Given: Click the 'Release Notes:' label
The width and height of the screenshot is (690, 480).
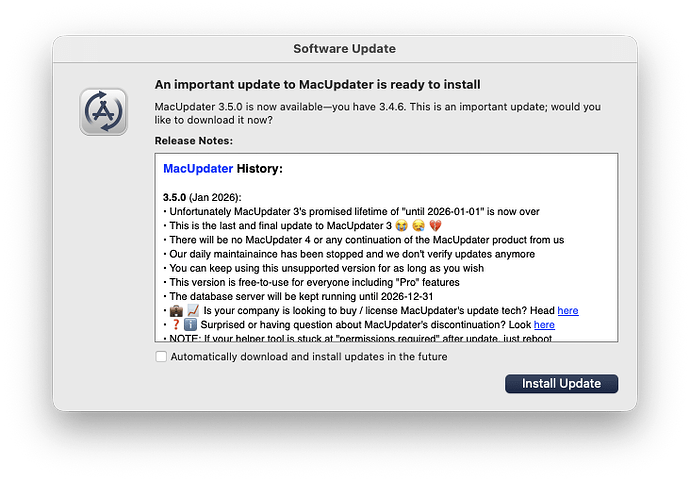Looking at the screenshot, I should tap(194, 141).
